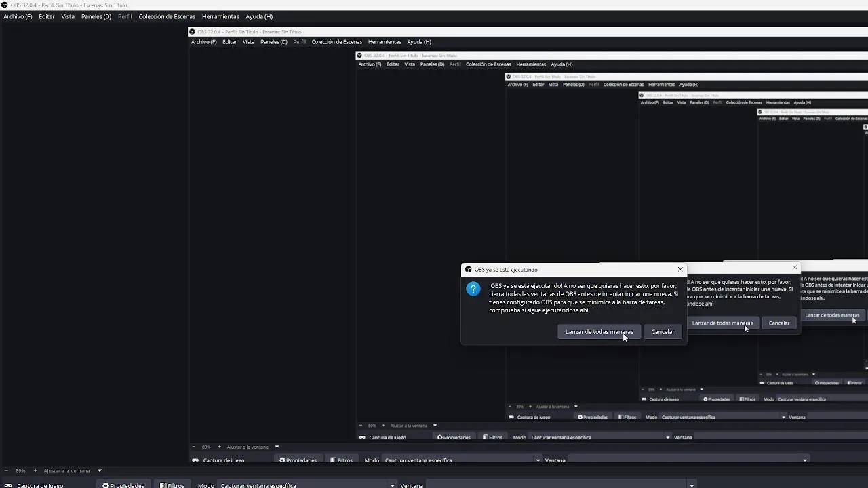The width and height of the screenshot is (868, 488).
Task: Click Filtros in fourth nested OBS window
Action: pyautogui.click(x=747, y=399)
